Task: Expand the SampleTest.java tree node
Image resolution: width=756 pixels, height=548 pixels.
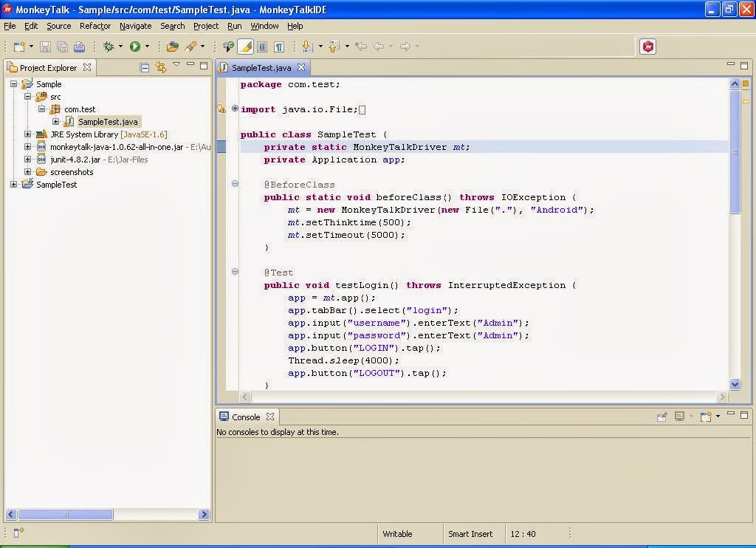Action: click(55, 122)
